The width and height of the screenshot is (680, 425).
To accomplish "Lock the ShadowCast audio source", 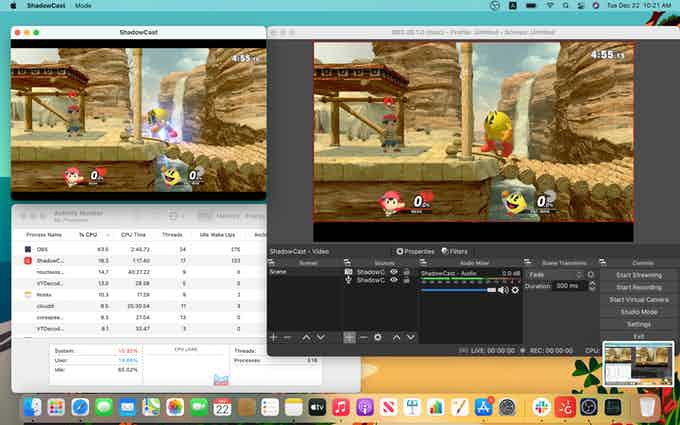I will pyautogui.click(x=406, y=281).
